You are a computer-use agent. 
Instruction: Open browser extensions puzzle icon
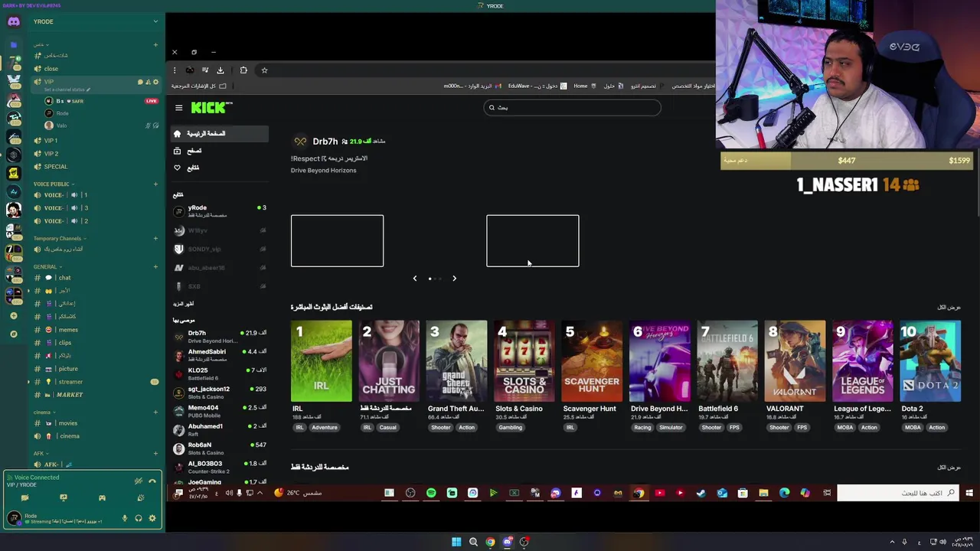[243, 70]
